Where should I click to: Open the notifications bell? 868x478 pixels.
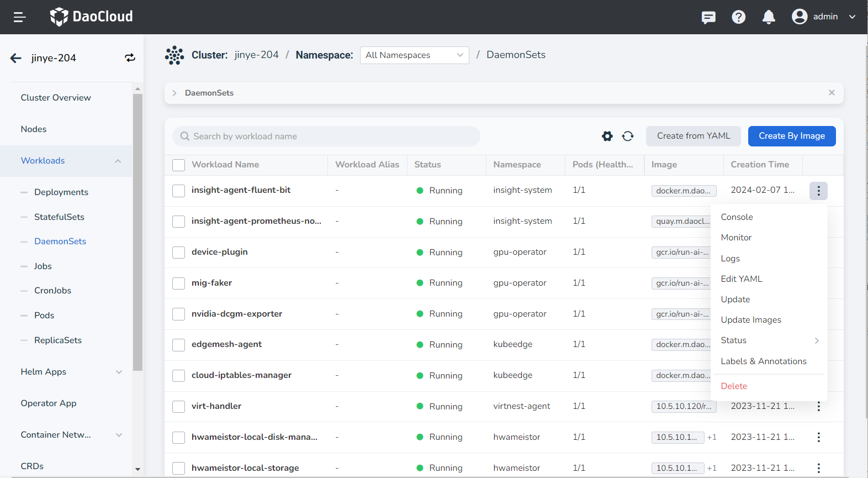click(x=768, y=17)
